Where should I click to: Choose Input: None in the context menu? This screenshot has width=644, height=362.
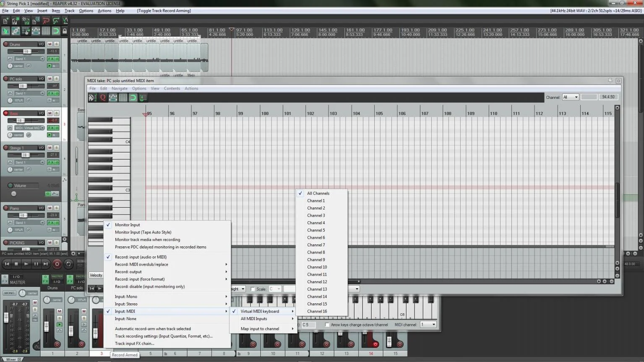coord(125,319)
